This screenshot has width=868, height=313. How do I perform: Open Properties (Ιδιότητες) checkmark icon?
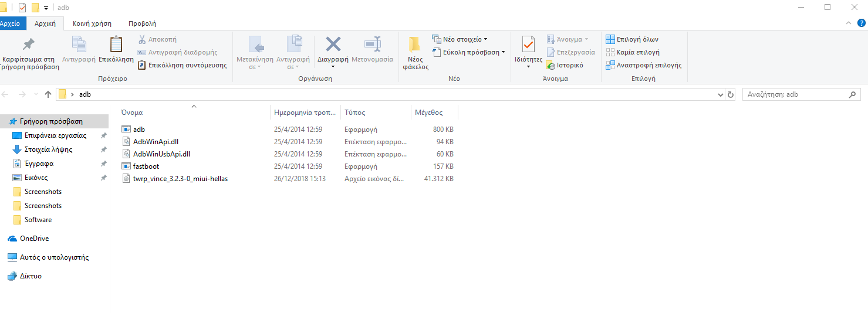(x=528, y=45)
